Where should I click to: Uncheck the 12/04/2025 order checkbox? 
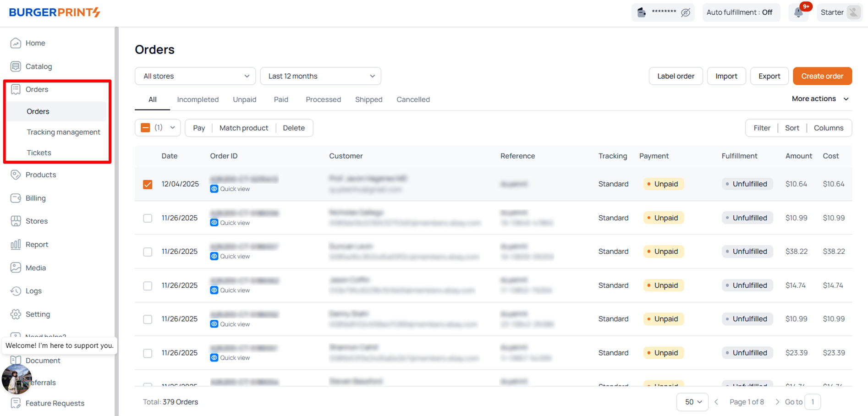(x=148, y=184)
